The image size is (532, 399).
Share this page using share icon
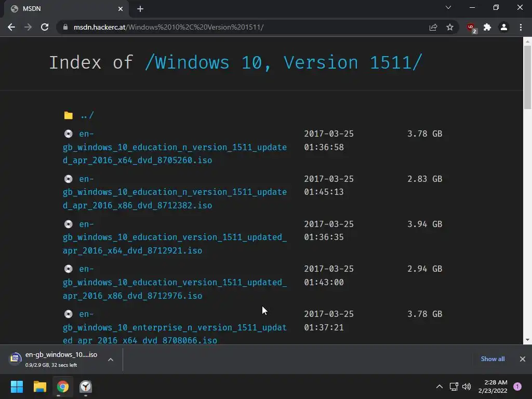pyautogui.click(x=433, y=27)
